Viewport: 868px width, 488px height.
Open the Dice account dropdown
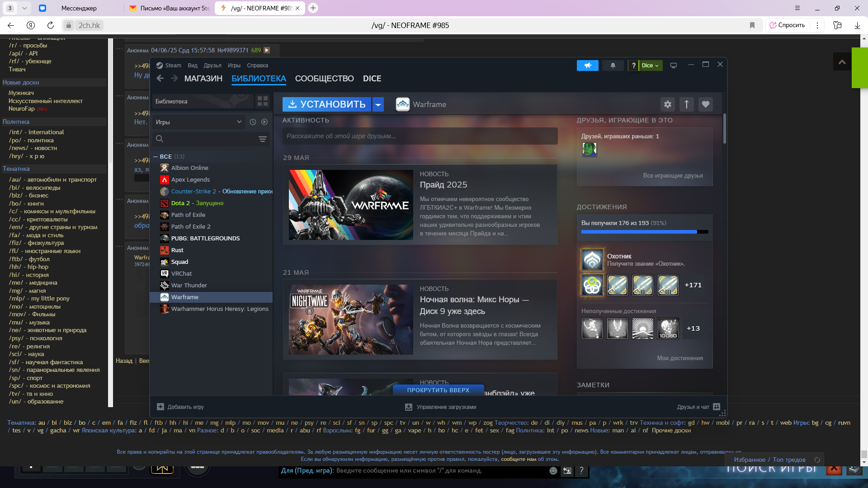coord(650,66)
